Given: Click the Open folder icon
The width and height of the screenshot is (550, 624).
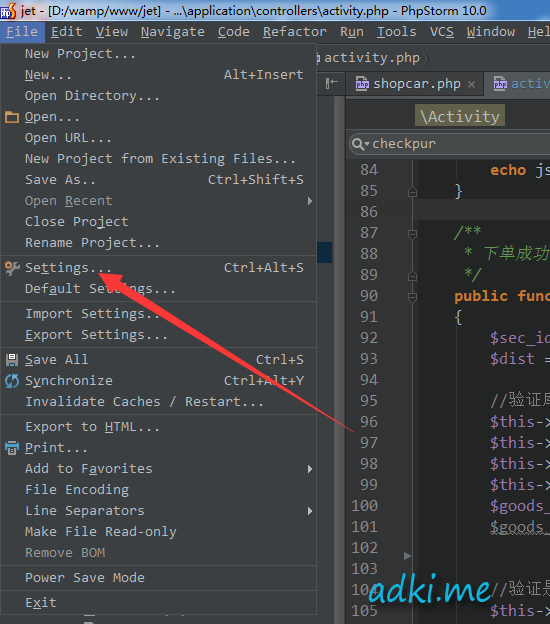Looking at the screenshot, I should pyautogui.click(x=12, y=117).
